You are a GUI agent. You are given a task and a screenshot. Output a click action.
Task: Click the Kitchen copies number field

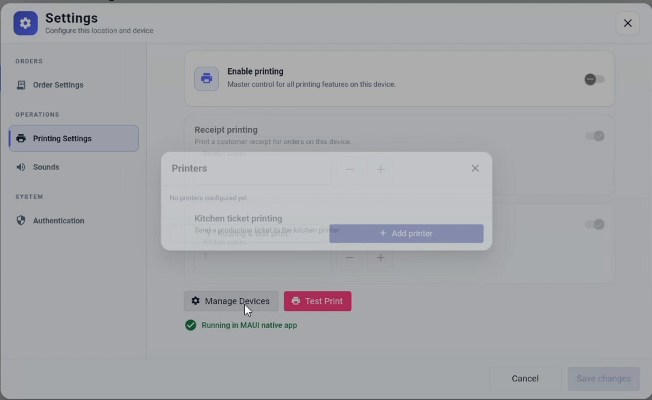[263, 257]
